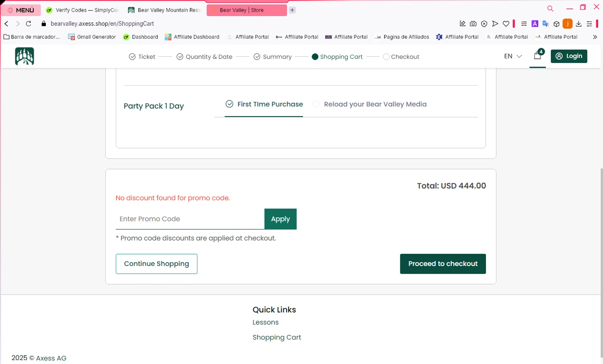Switch to Verify Codes — SimplyCodes tab
Screen dimensions: 603x364
pyautogui.click(x=82, y=10)
